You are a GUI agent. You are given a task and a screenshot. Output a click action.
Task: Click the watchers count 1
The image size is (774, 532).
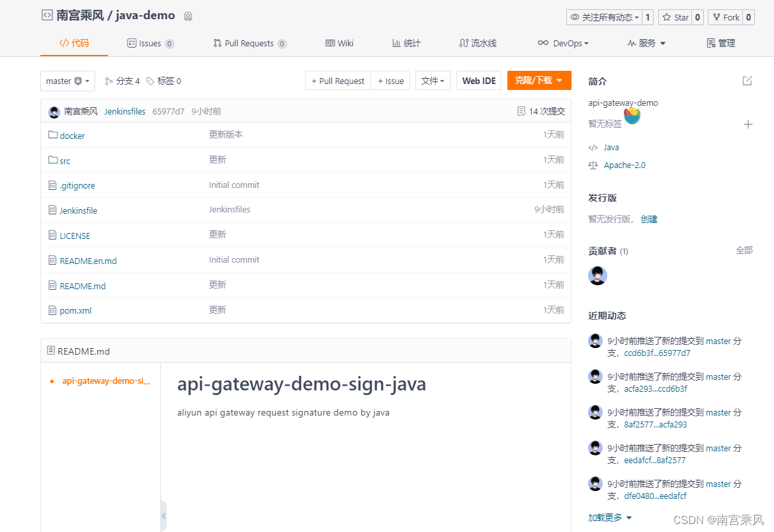[648, 17]
